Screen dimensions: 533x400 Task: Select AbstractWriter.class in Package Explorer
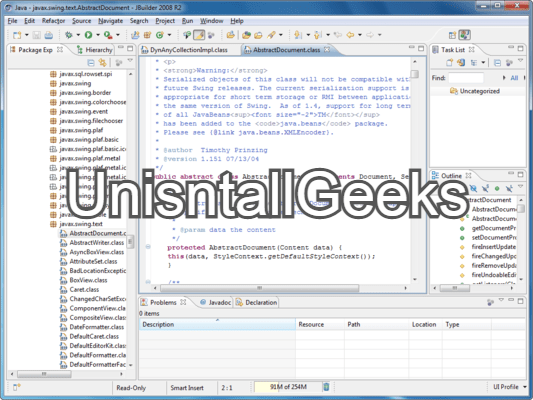pyautogui.click(x=92, y=243)
